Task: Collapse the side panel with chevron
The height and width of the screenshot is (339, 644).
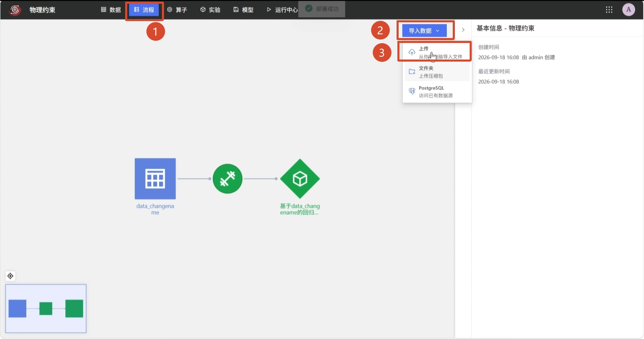Action: (x=463, y=30)
